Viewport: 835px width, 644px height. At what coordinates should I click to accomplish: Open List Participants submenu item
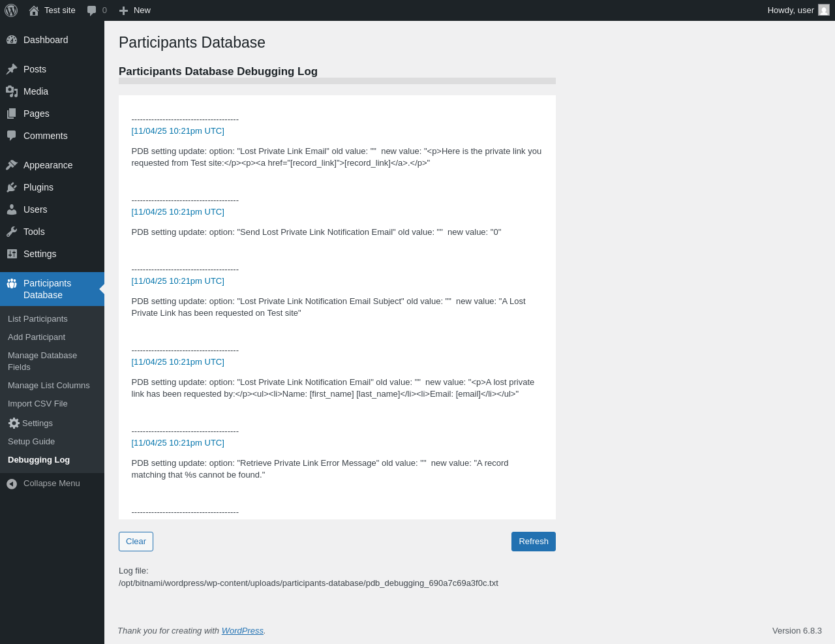coord(38,319)
